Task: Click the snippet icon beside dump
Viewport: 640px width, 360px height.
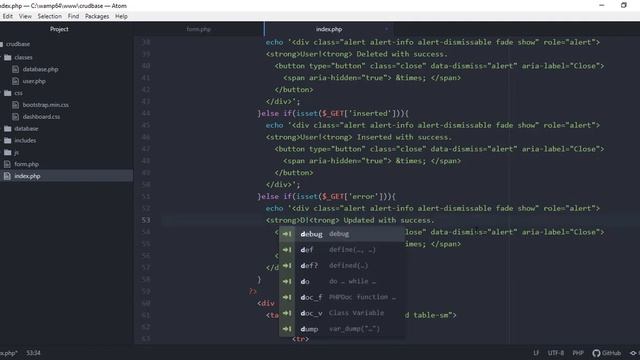Action: pos(287,329)
